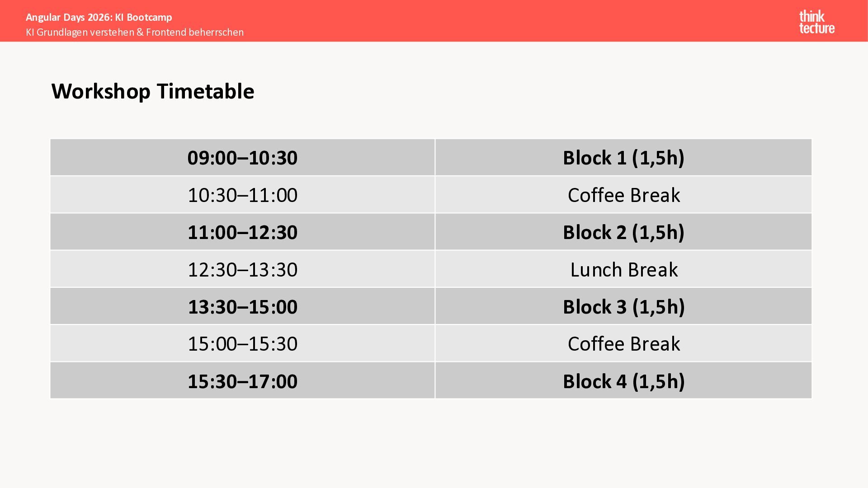The image size is (868, 488).
Task: Click the afternoon Coffee Break cell
Action: 623,343
